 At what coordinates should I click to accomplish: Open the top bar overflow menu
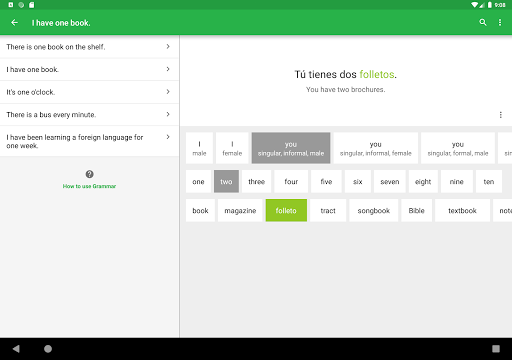(500, 22)
